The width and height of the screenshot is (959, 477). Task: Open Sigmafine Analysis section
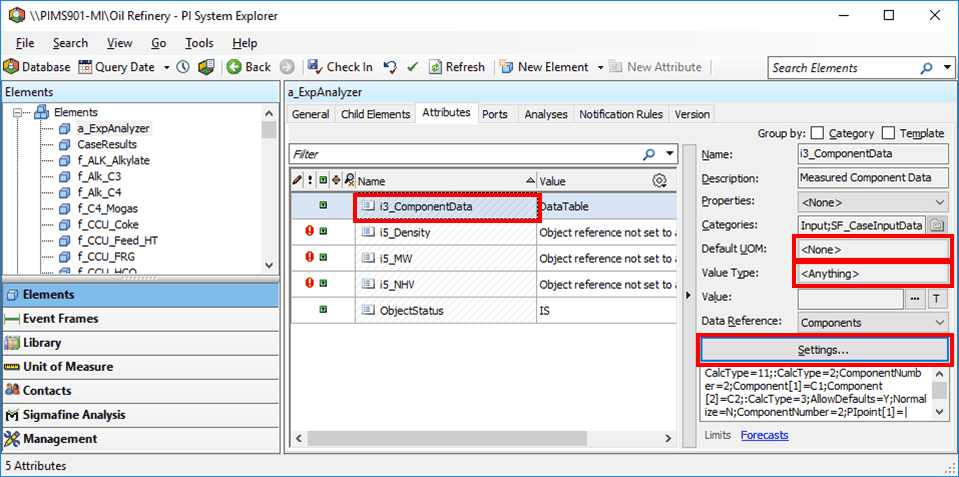pyautogui.click(x=141, y=415)
